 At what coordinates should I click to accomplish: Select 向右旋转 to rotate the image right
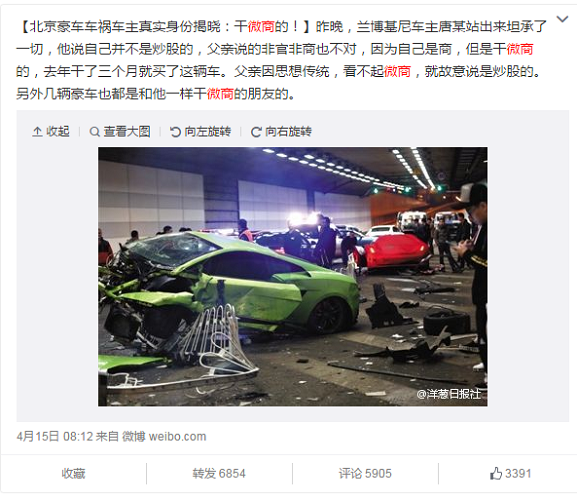[x=288, y=132]
